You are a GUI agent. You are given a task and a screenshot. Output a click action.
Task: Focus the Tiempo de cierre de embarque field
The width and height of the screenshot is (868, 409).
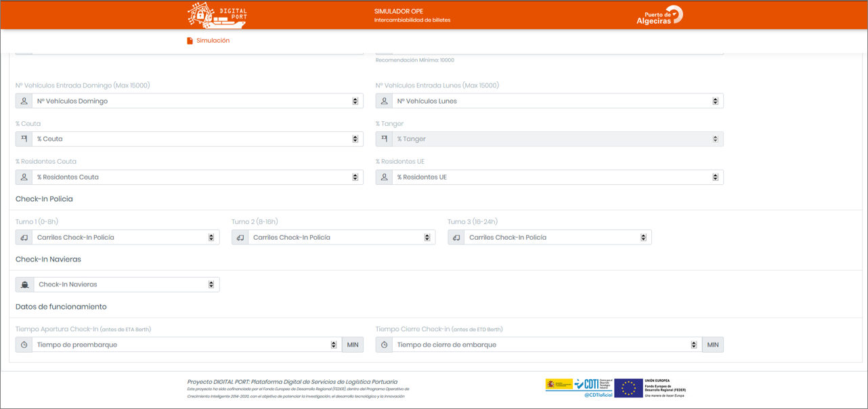point(547,345)
